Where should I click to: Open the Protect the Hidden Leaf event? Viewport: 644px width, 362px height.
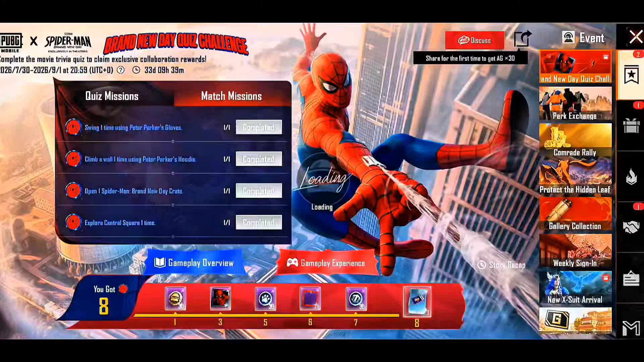576,177
